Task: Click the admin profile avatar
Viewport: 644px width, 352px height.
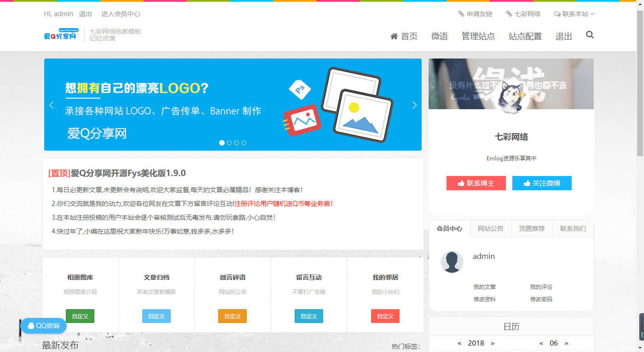Action: [x=452, y=262]
